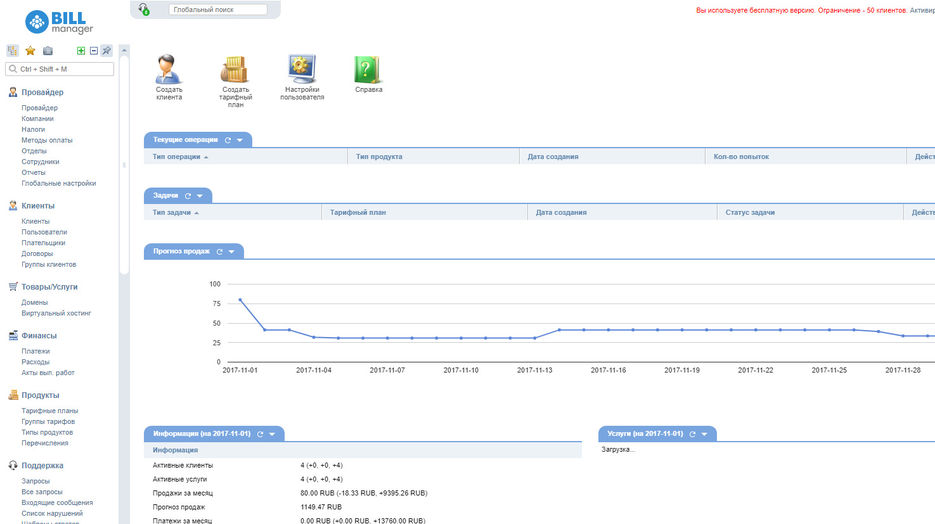The image size is (935, 524).
Task: Collapse the Провайдер menu section
Action: 42,92
